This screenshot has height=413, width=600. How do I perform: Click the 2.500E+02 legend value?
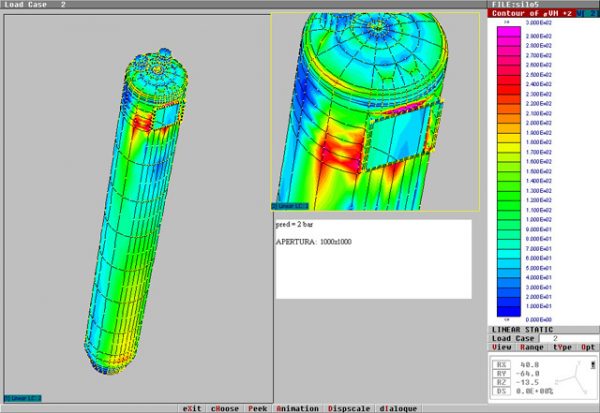[x=539, y=75]
